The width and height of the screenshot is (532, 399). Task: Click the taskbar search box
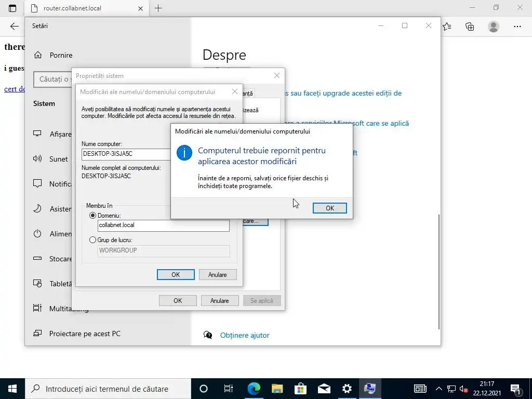(x=108, y=389)
